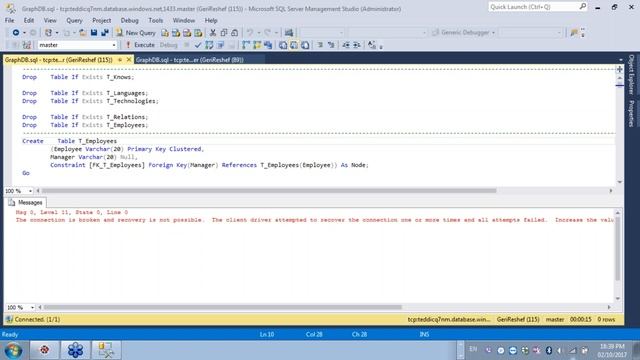640x360 pixels.
Task: Click the Navigate Backward icon
Action: [16, 33]
